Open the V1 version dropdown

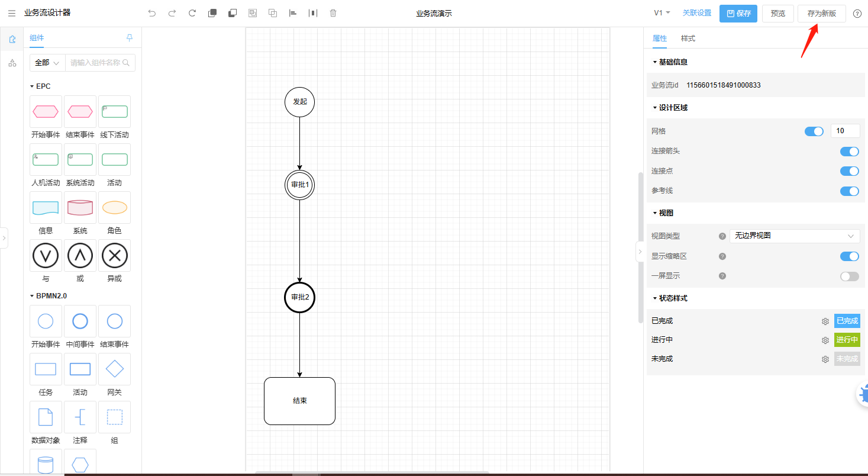click(662, 13)
